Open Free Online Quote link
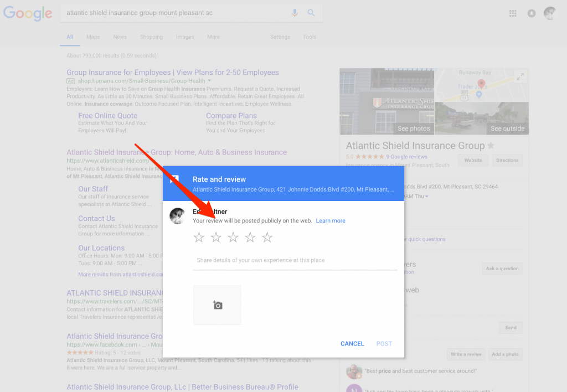Viewport: 567px width, 392px height. [108, 116]
